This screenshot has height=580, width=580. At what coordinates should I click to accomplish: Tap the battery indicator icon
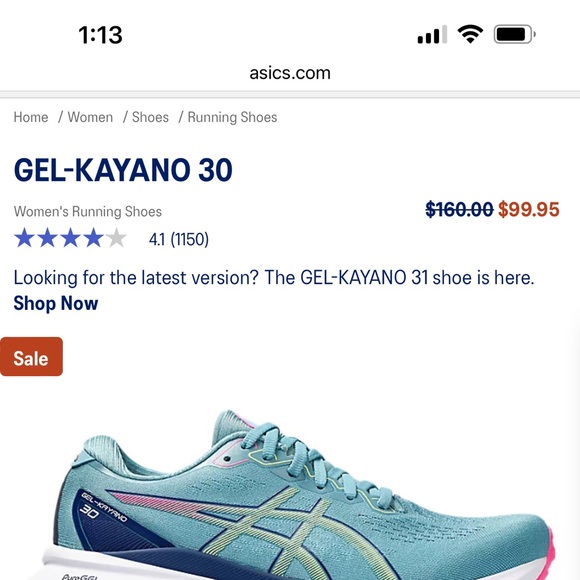[515, 34]
